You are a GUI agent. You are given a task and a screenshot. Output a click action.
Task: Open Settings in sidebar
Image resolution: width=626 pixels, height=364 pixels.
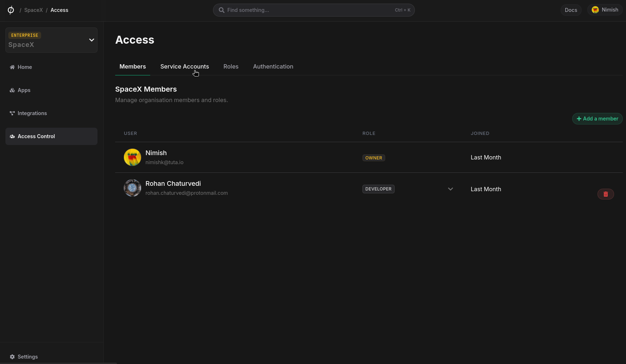tap(51, 357)
